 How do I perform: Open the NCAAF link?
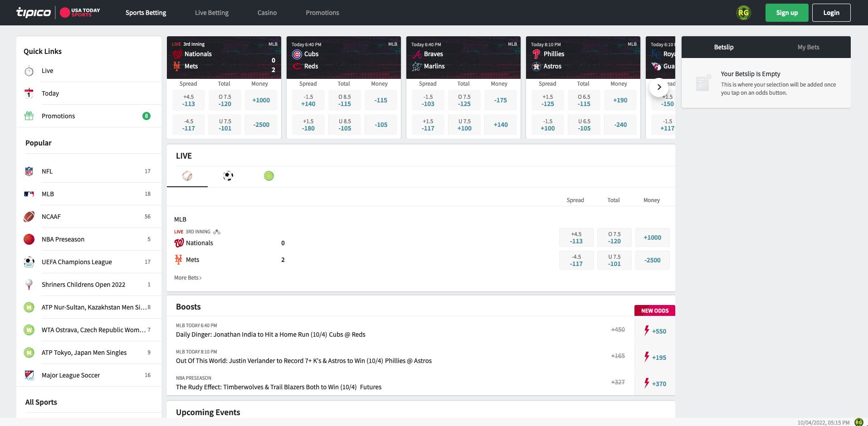(89, 217)
